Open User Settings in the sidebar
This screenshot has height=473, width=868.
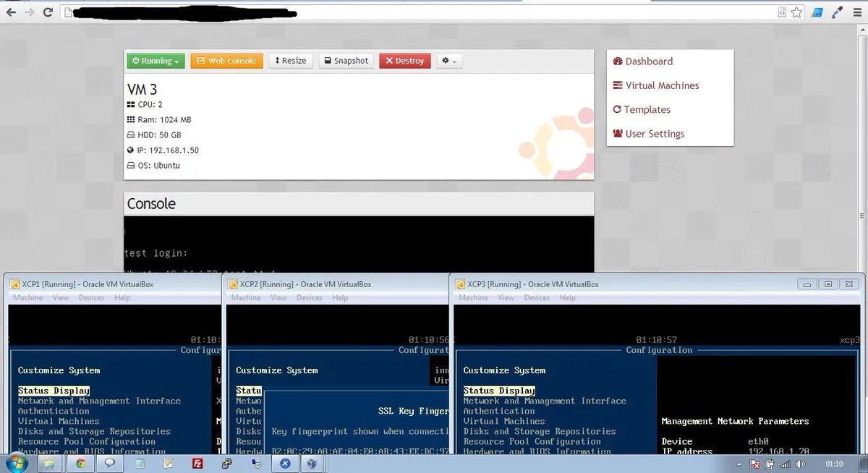pyautogui.click(x=648, y=134)
